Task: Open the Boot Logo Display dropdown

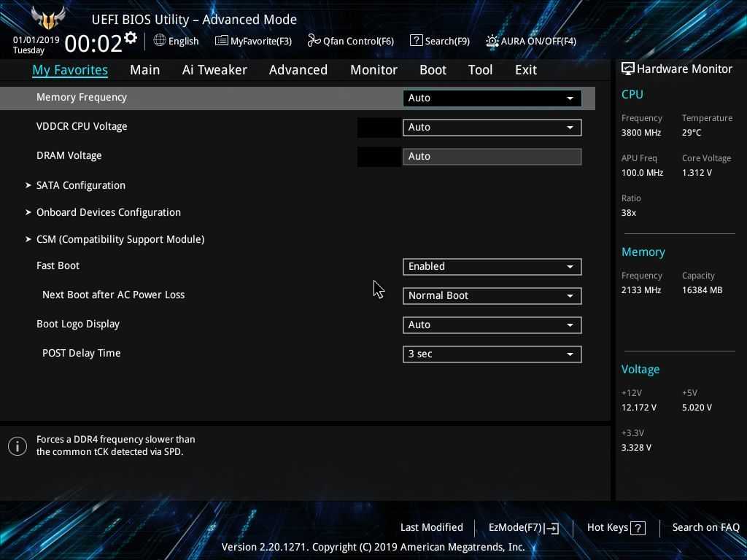Action: click(x=492, y=324)
